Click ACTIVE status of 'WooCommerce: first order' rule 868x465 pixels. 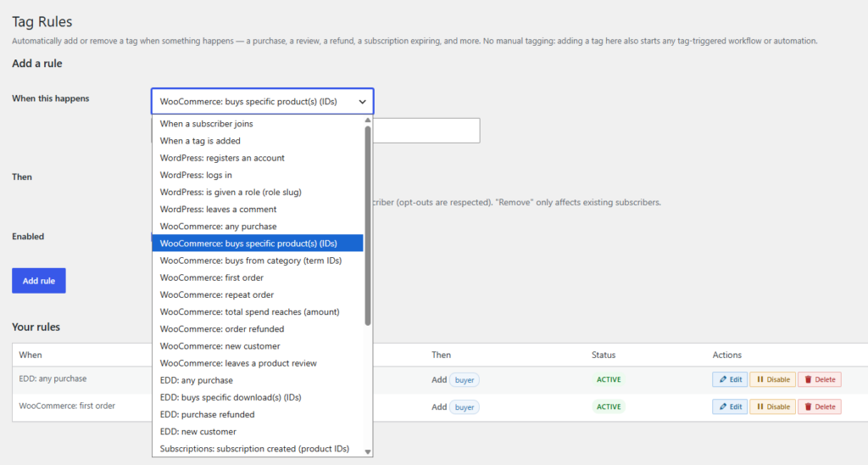(609, 406)
